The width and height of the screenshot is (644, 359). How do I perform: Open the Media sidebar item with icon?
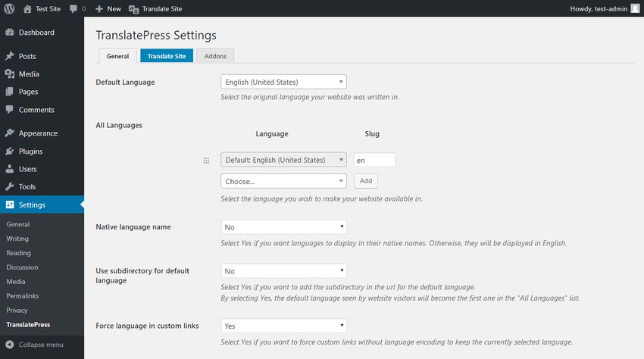tap(29, 74)
